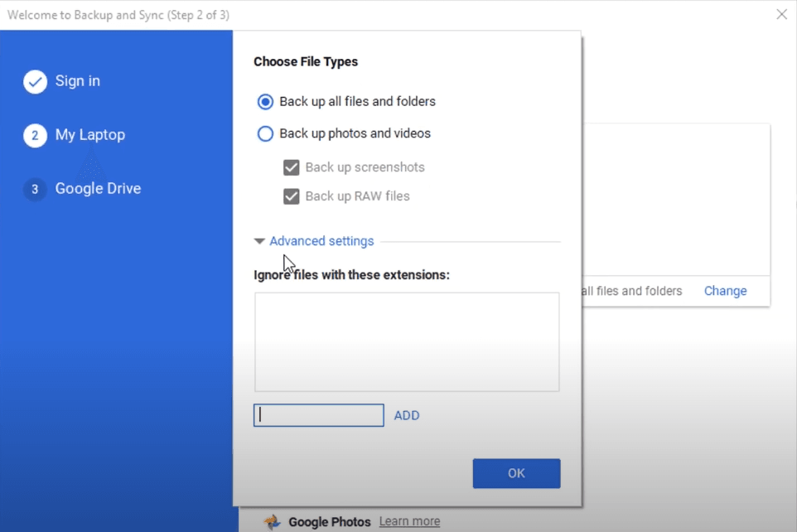Click the Advanced settings link text
The image size is (797, 532).
[x=321, y=241]
